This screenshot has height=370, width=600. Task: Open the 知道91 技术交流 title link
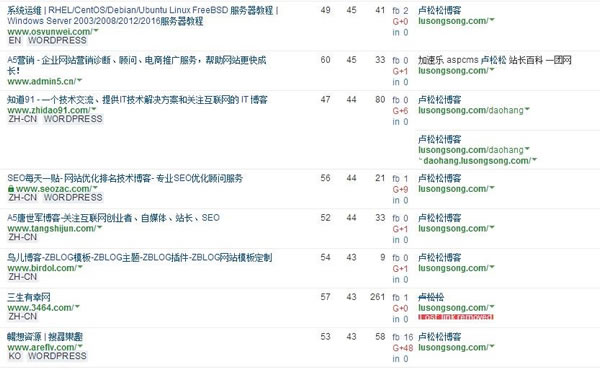tap(137, 100)
